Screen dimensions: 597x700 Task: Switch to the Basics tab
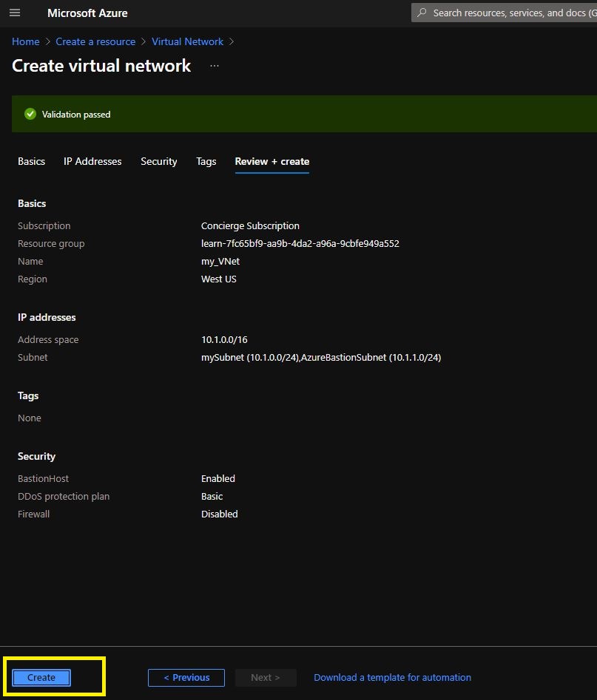[31, 161]
